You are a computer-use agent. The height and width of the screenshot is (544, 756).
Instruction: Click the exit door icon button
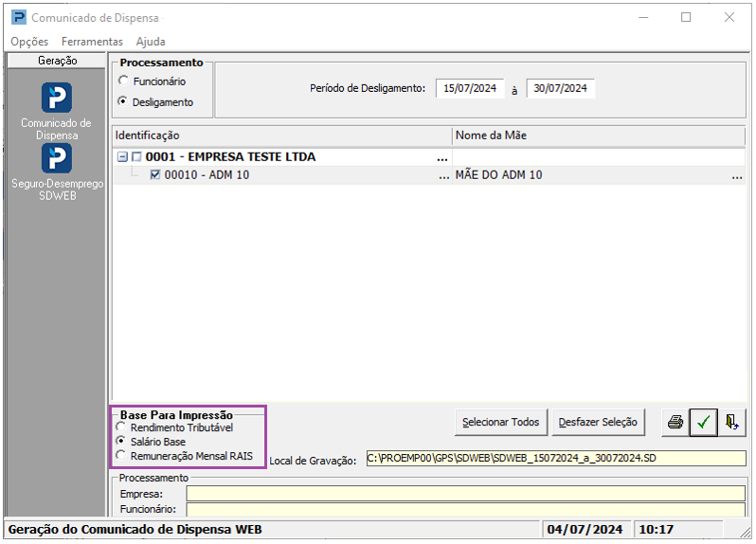732,423
